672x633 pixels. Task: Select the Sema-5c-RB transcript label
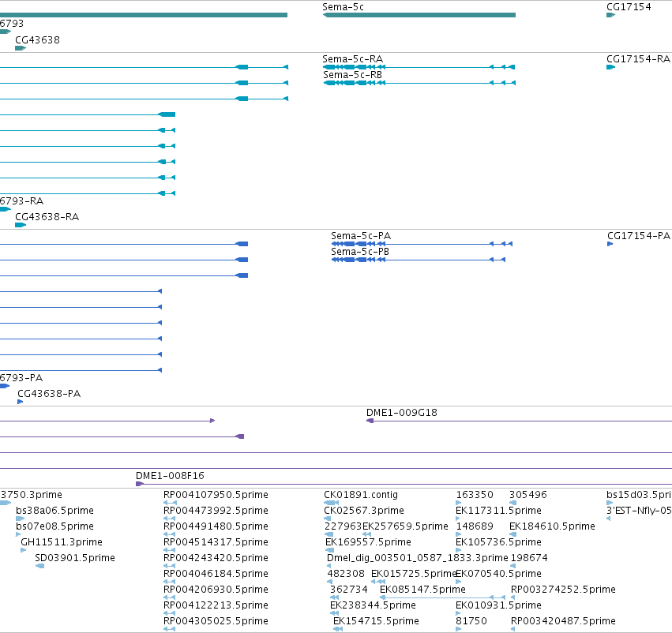click(352, 75)
